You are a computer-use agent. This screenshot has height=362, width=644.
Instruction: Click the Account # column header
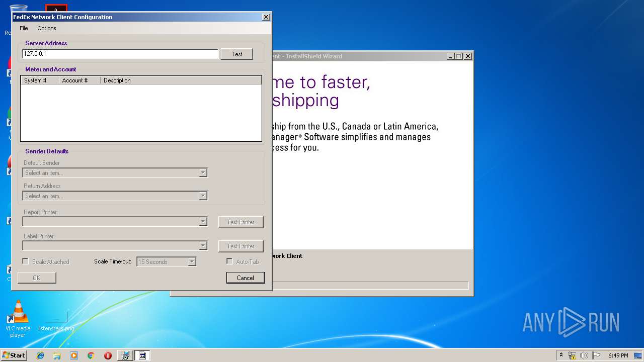click(79, 80)
